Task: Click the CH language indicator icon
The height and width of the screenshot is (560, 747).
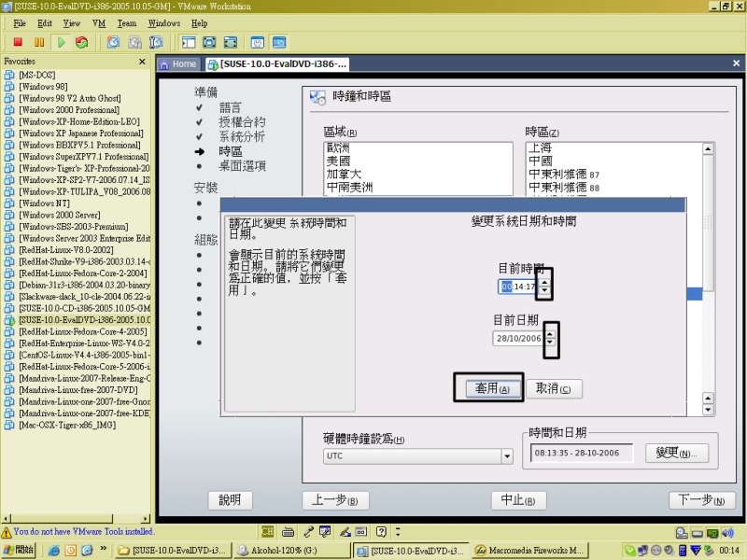Action: (x=268, y=532)
